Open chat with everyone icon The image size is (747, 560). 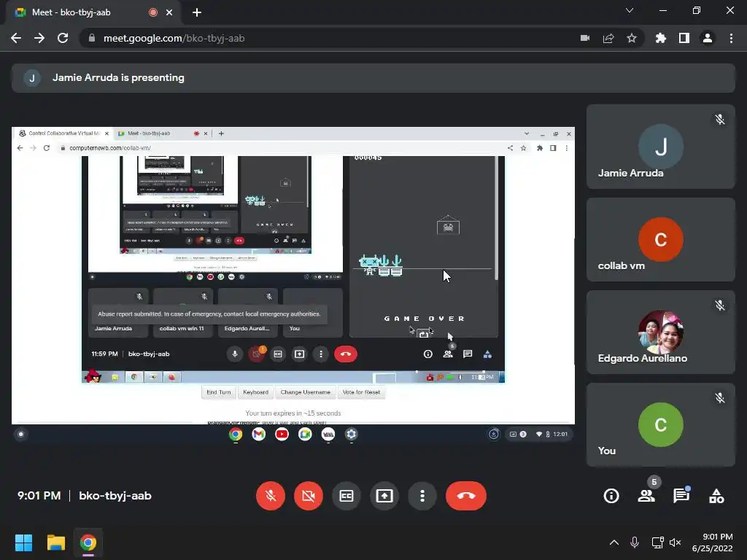point(681,496)
